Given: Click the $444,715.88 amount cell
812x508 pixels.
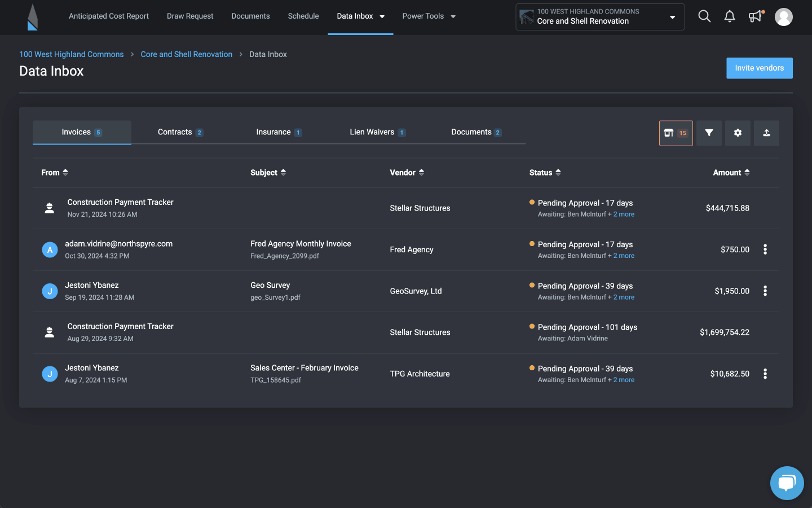Looking at the screenshot, I should pos(727,208).
